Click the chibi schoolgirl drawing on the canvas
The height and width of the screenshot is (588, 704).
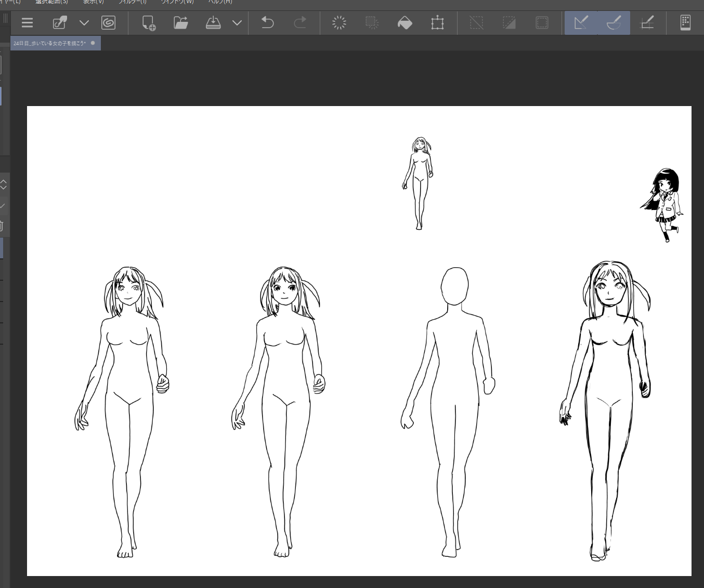663,204
